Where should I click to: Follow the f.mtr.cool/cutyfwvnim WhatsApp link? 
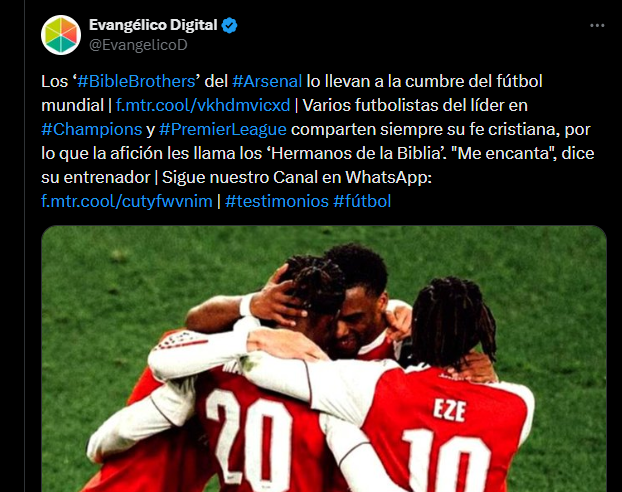(x=127, y=201)
